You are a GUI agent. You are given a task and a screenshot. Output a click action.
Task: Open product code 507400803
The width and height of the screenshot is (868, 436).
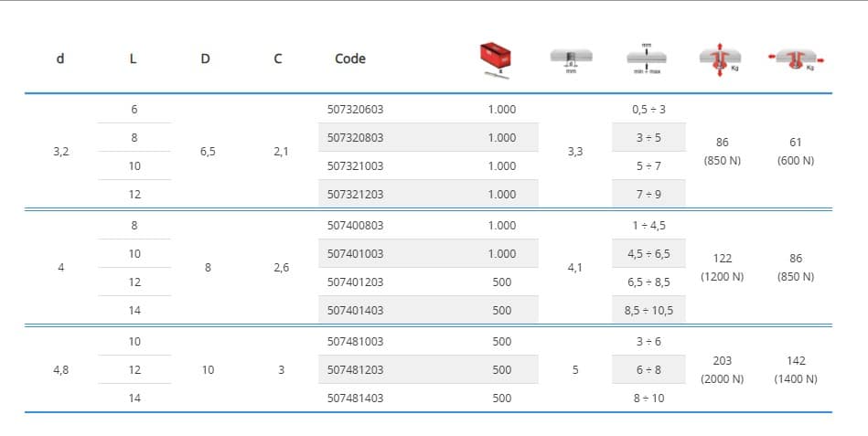(355, 225)
